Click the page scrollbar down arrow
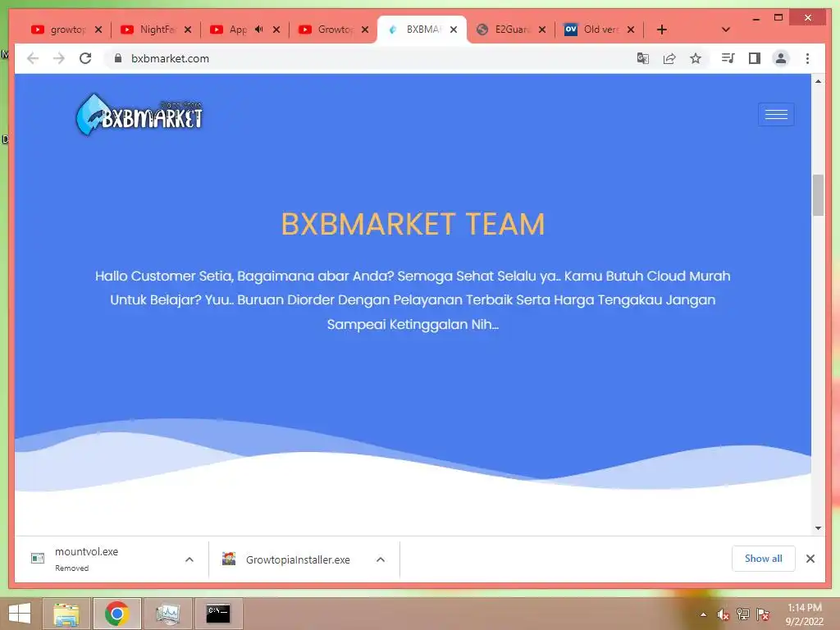This screenshot has width=840, height=630. [x=818, y=528]
